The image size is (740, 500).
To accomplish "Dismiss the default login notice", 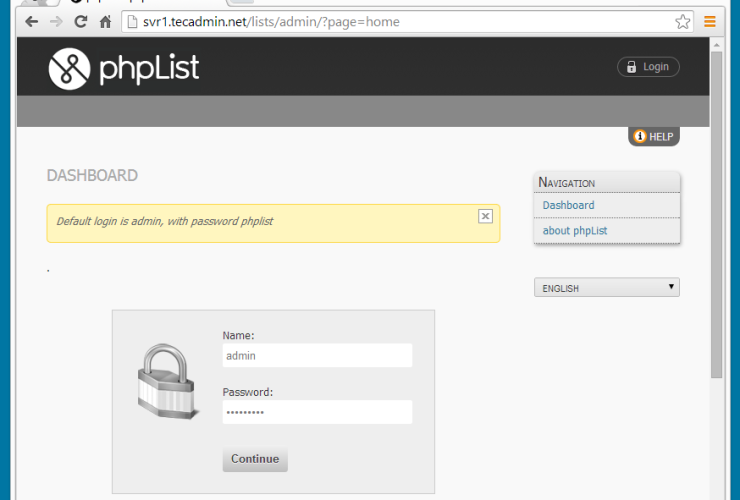I will tap(485, 216).
